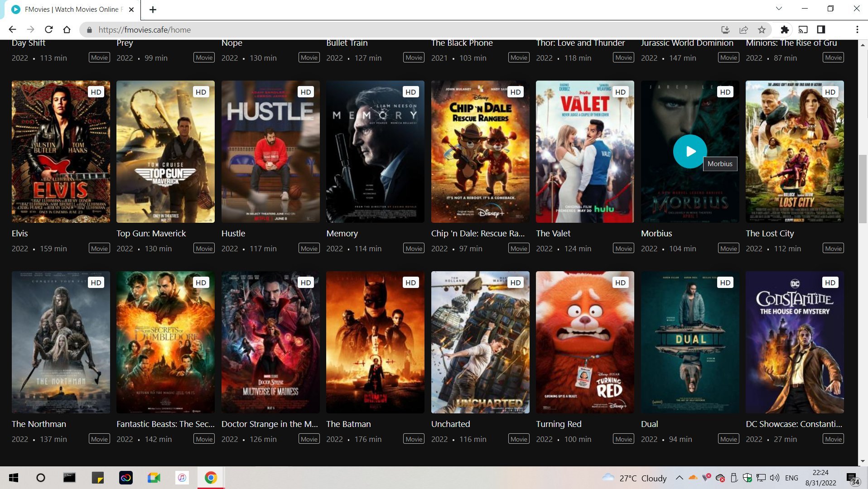Open the Chrome cast media icon
This screenshot has height=489, width=868.
(x=803, y=29)
